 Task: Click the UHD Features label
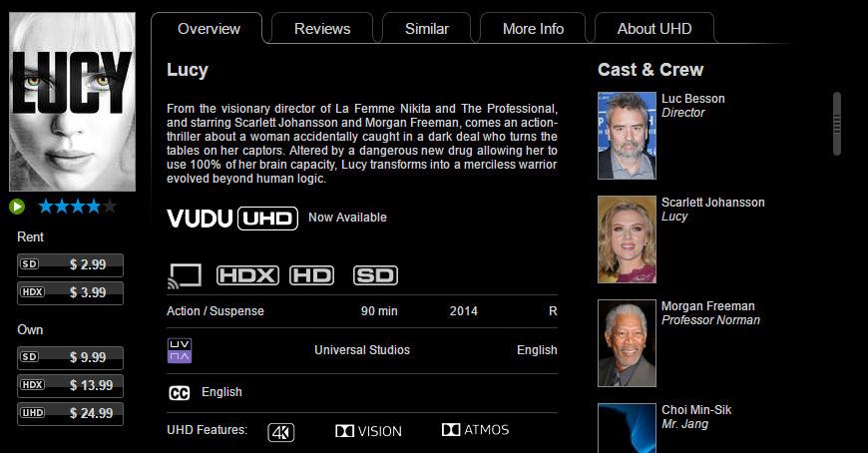[x=208, y=430]
